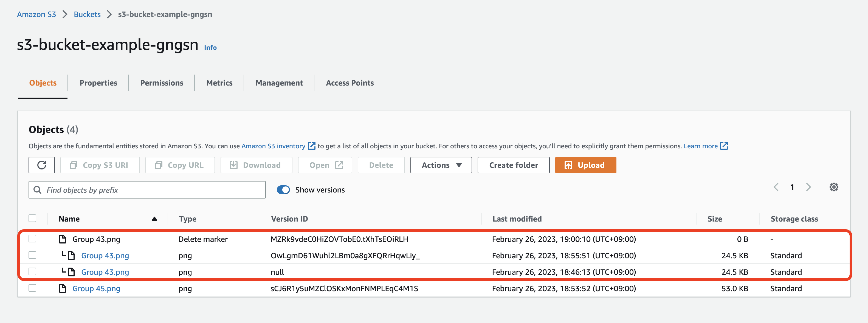Open Amazon S3 breadcrumb link
The height and width of the screenshot is (323, 868).
pyautogui.click(x=36, y=15)
